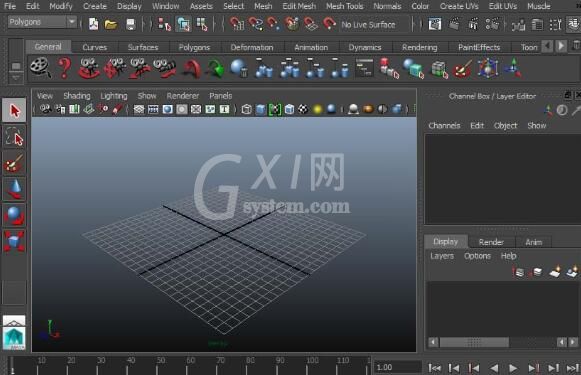
Task: Choose the Move tool cone icon
Action: click(x=14, y=189)
